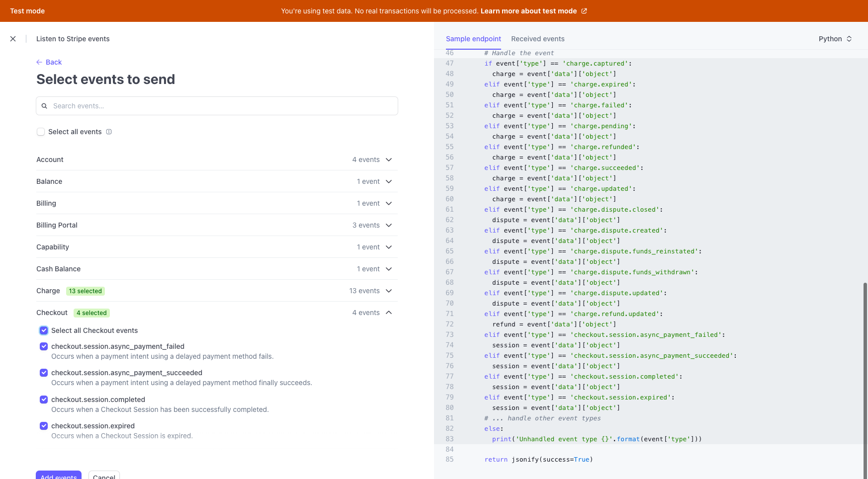
Task: Click 'Test mode' label in the banner
Action: pos(27,11)
